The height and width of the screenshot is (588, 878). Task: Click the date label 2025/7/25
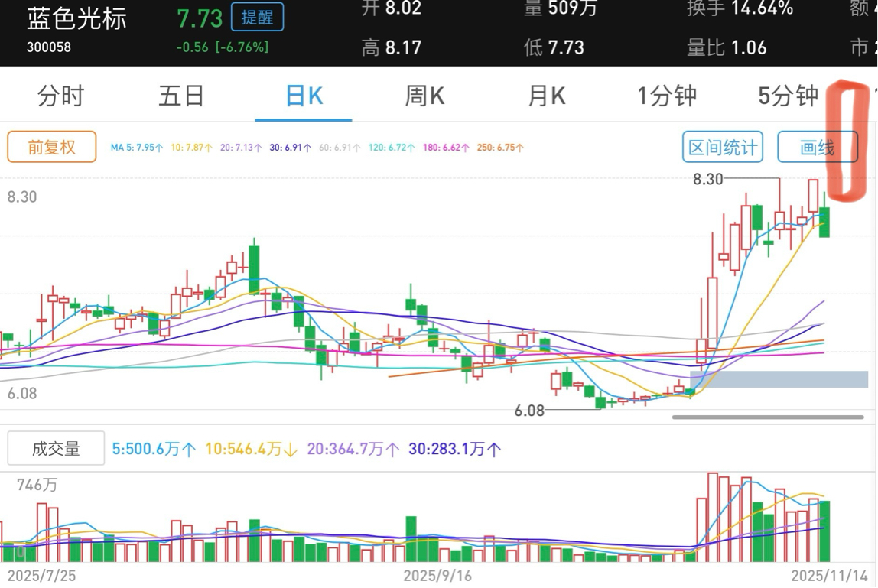41,576
